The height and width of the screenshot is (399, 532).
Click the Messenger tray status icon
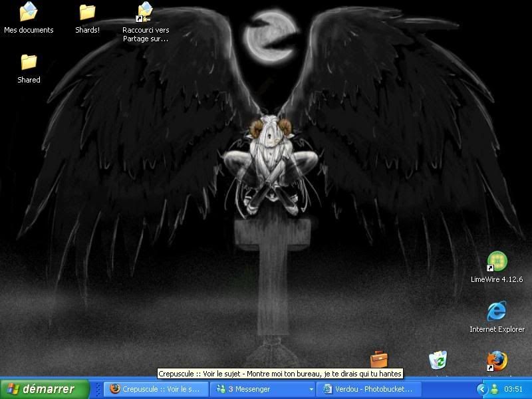pos(494,389)
